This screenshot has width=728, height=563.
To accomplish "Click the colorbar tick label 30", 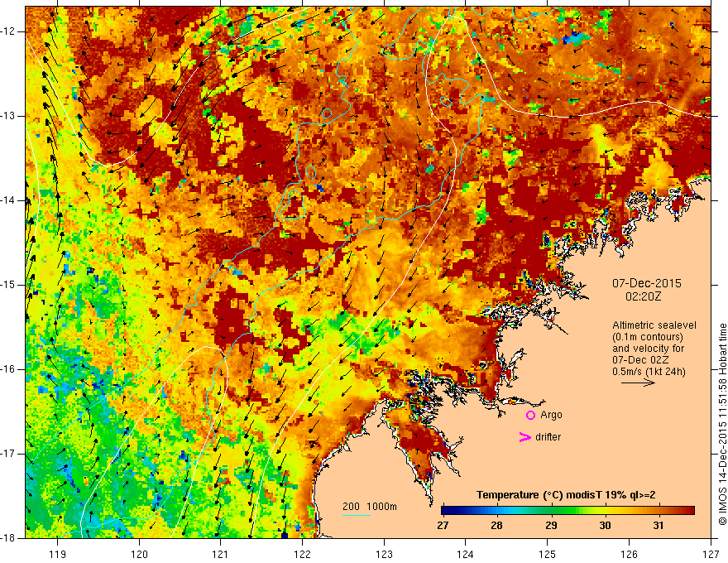I will click(x=605, y=526).
